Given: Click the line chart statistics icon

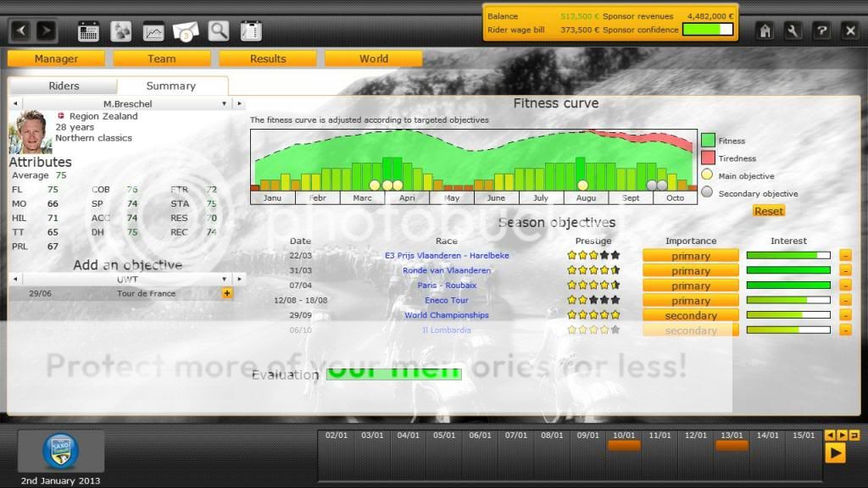Looking at the screenshot, I should tap(153, 31).
